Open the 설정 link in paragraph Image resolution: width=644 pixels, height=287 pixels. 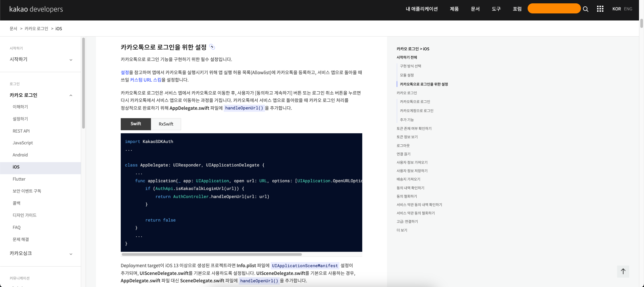pyautogui.click(x=125, y=73)
